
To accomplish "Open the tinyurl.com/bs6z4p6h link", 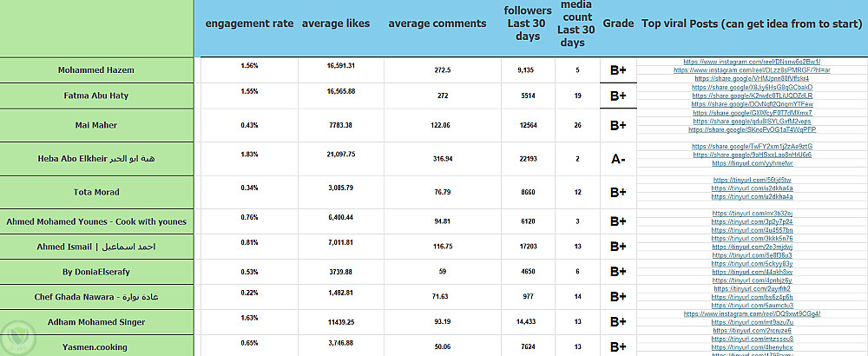I will [x=752, y=297].
